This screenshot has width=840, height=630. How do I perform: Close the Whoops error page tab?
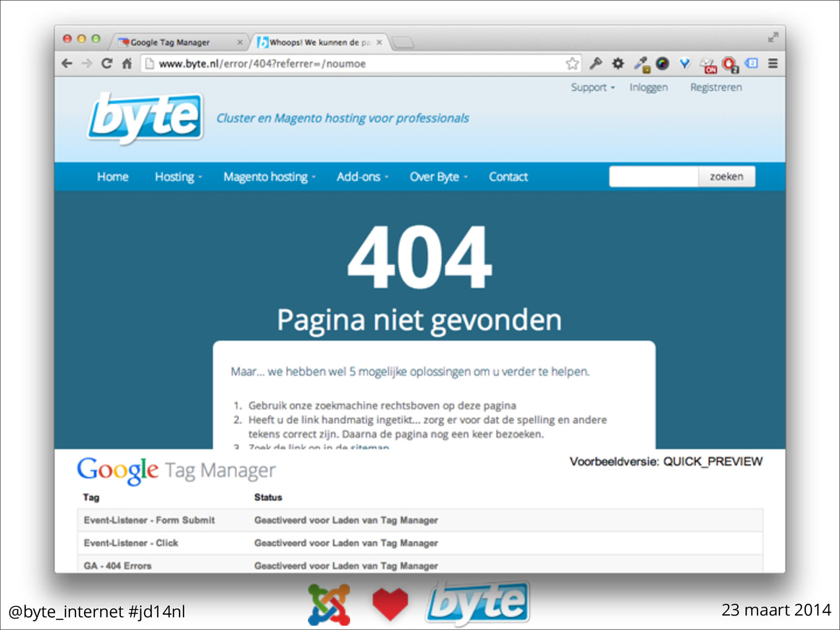pos(379,42)
